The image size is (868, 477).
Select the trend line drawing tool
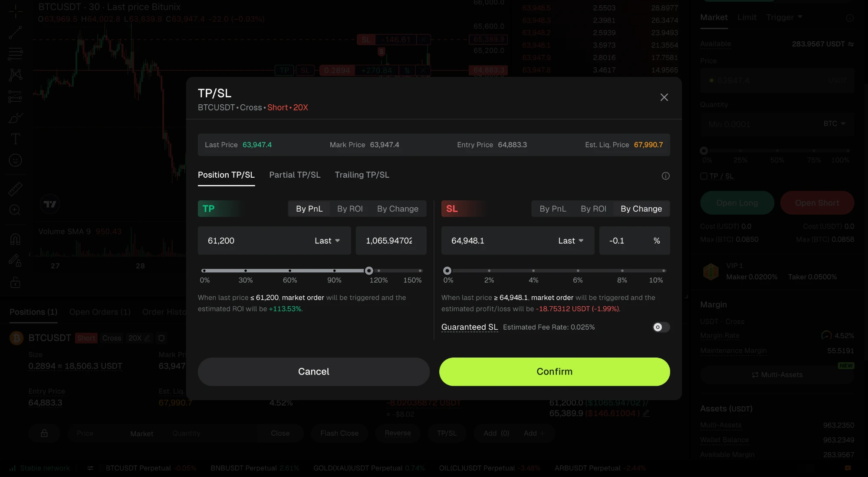(x=15, y=33)
